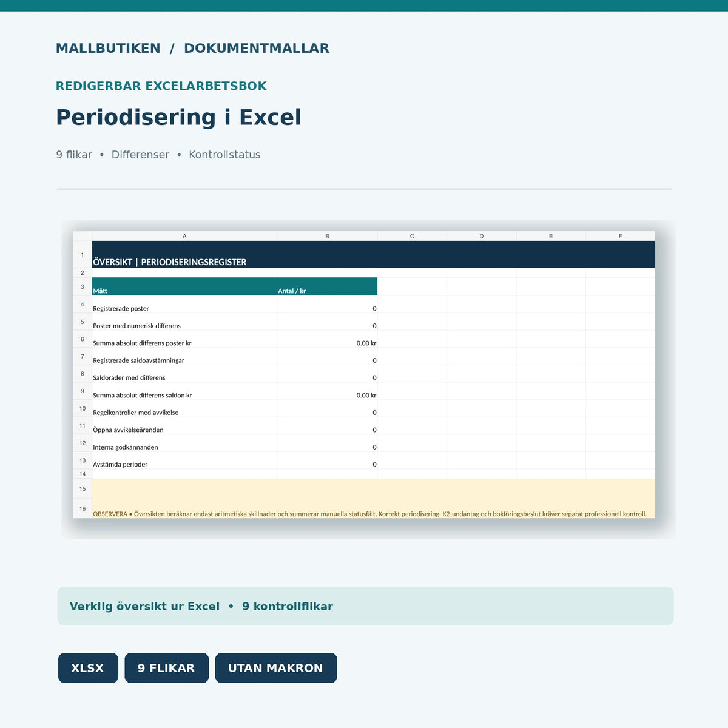This screenshot has height=728, width=728.
Task: Select the 'Registrerade saldoavstämningar' cell
Action: [x=184, y=356]
